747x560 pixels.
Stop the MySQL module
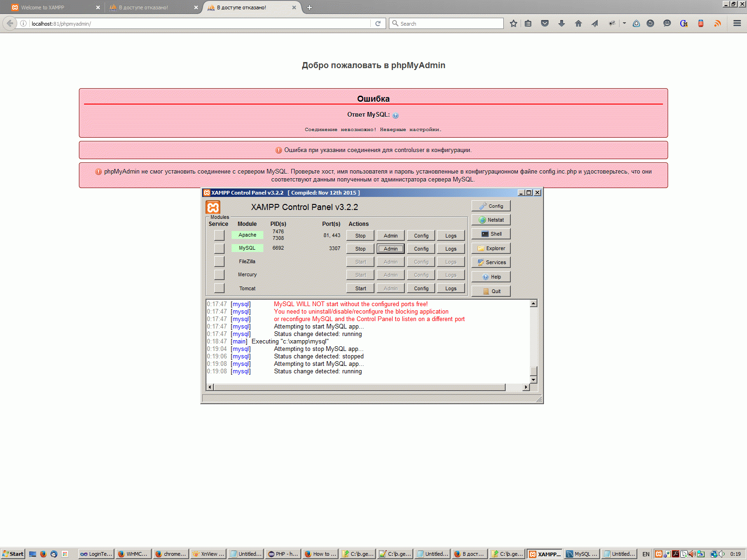point(360,249)
